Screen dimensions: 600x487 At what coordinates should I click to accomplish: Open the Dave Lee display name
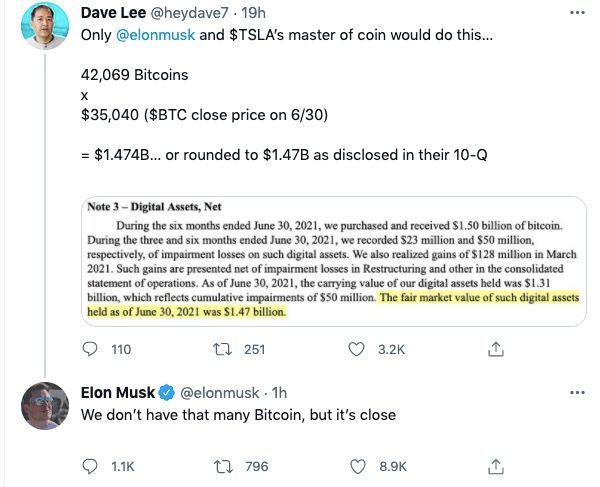coord(116,12)
